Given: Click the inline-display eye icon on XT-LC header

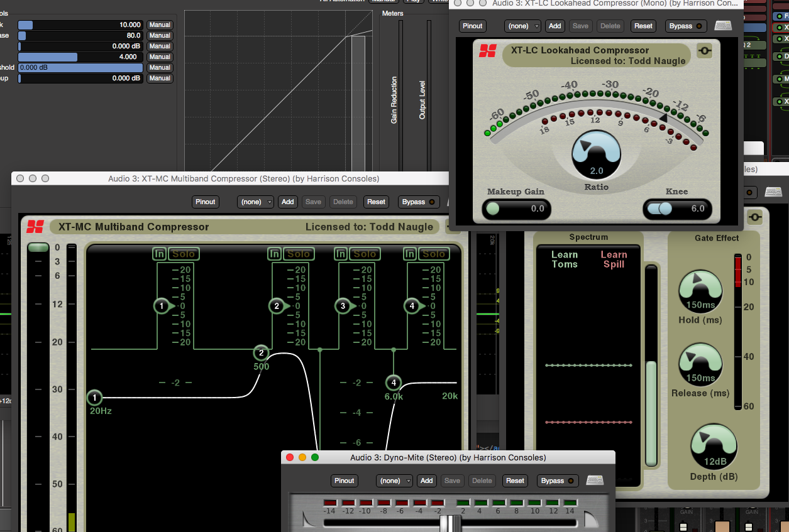Looking at the screenshot, I should [x=704, y=50].
